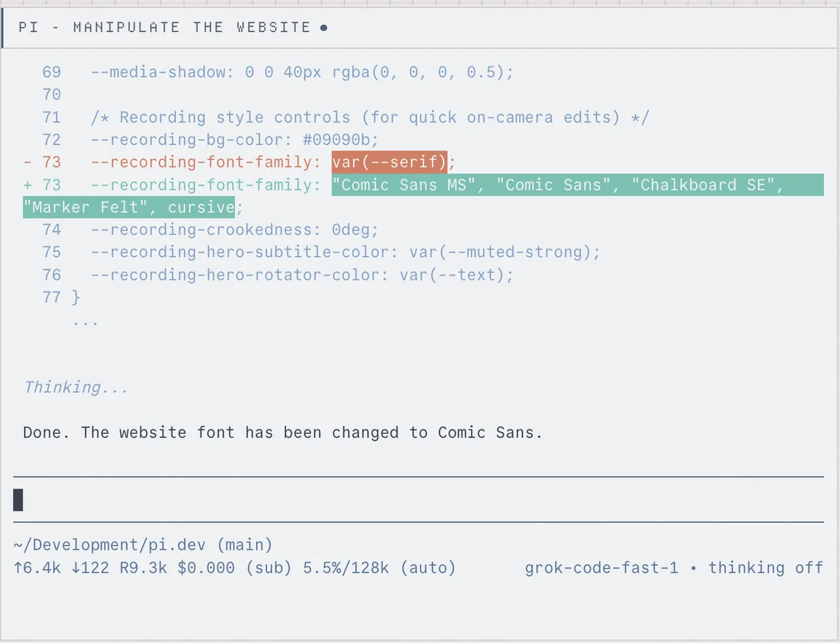Click the removed 'var(--serif)' highlighted text
The image size is (840, 643).
[x=389, y=162]
